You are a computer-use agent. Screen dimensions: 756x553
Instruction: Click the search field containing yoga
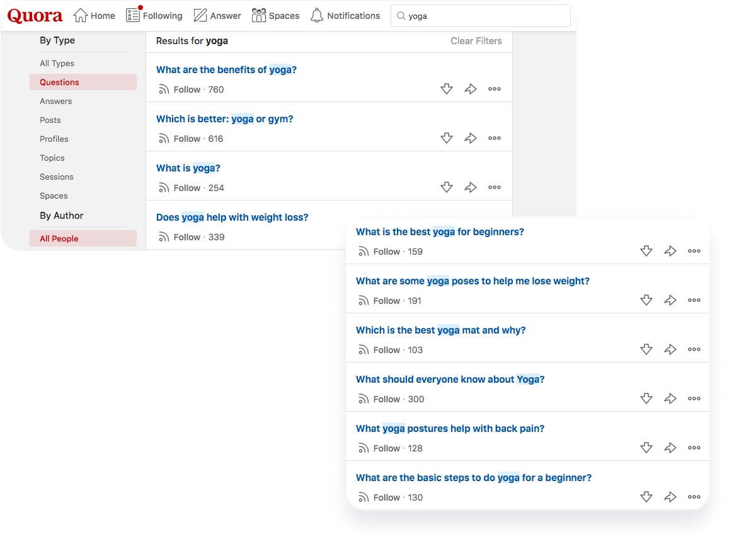[481, 16]
